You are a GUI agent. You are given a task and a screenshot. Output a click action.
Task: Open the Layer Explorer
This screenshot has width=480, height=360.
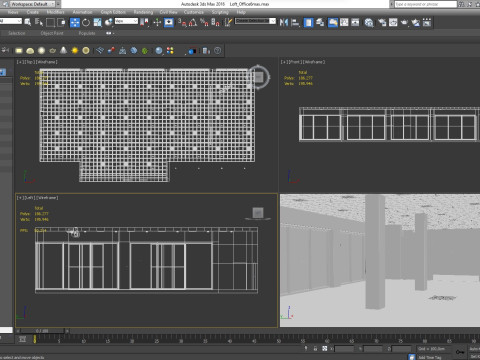(320, 22)
